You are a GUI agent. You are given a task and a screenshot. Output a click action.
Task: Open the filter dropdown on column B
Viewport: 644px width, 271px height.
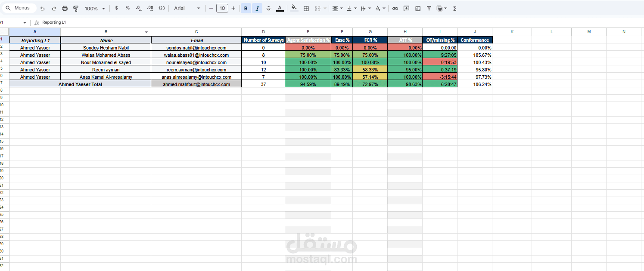tap(146, 31)
